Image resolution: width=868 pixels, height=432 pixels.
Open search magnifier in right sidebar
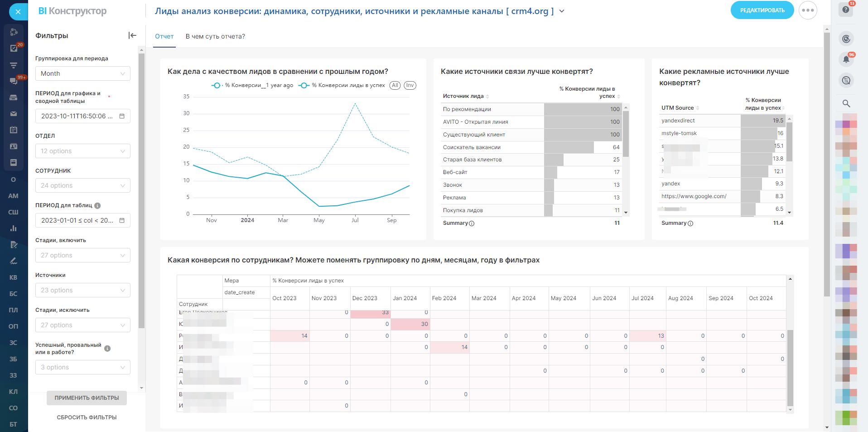click(846, 103)
